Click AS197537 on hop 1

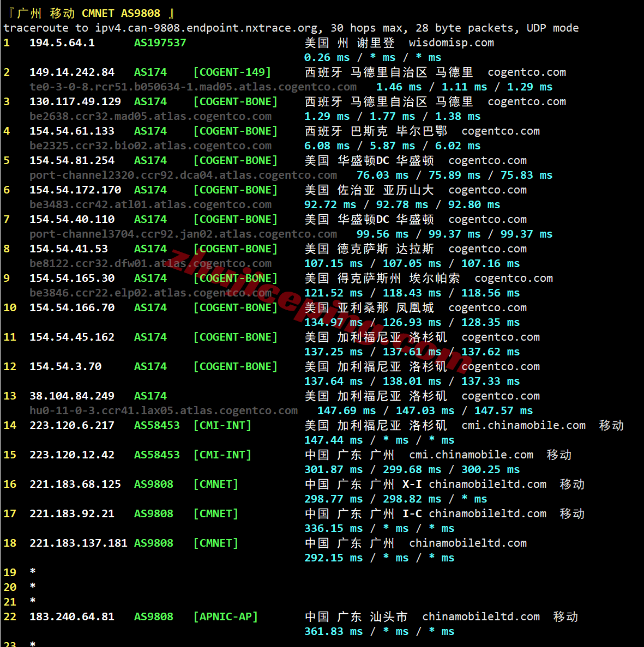click(x=160, y=43)
